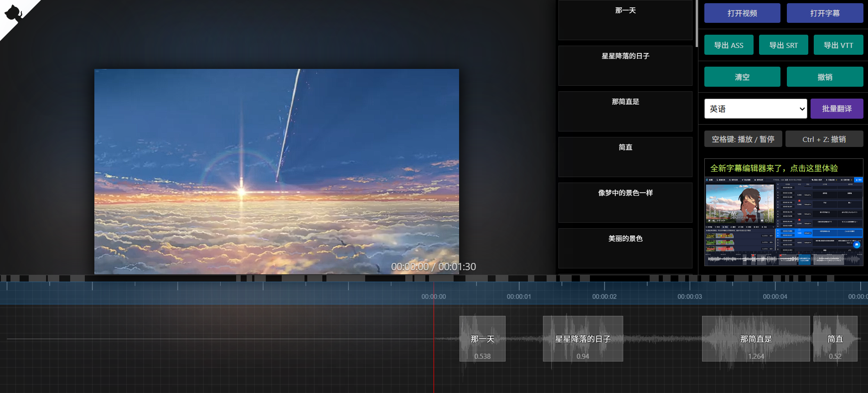Image resolution: width=868 pixels, height=393 pixels.
Task: Select the 那简直是 subtitle text box
Action: 625,111
